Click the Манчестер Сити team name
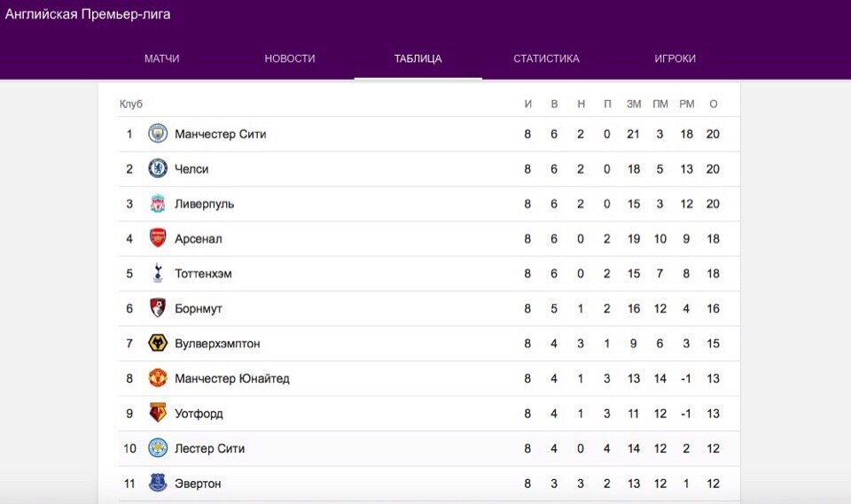Viewport: 851px width, 504px height. point(220,135)
